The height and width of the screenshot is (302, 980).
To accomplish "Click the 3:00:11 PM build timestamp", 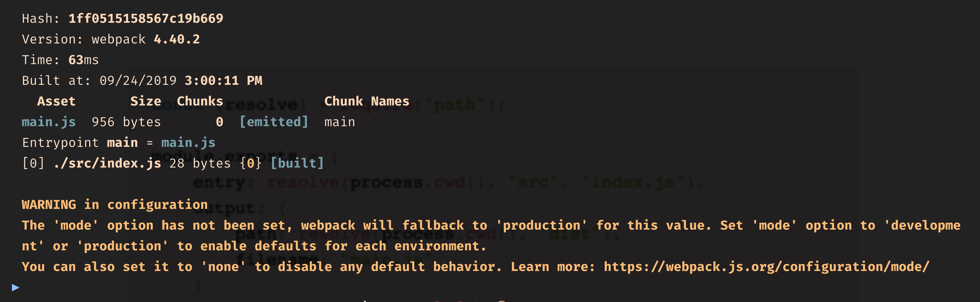I will pyautogui.click(x=223, y=81).
